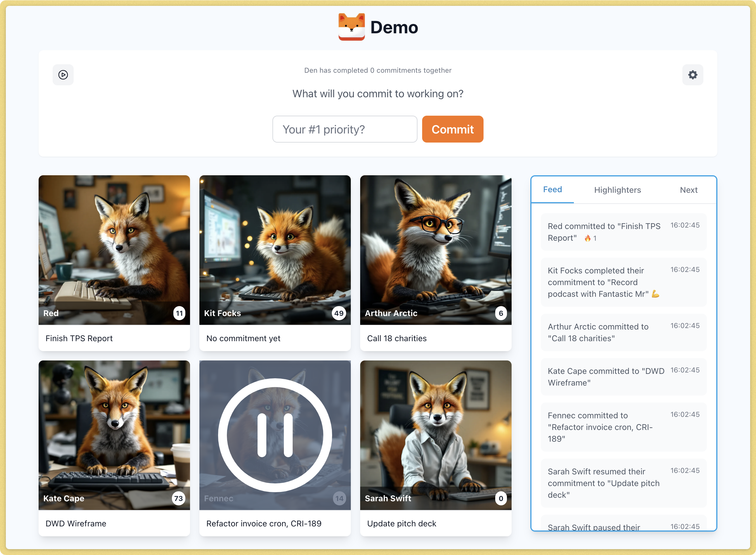Switch to the Highlighters tab

pyautogui.click(x=617, y=190)
